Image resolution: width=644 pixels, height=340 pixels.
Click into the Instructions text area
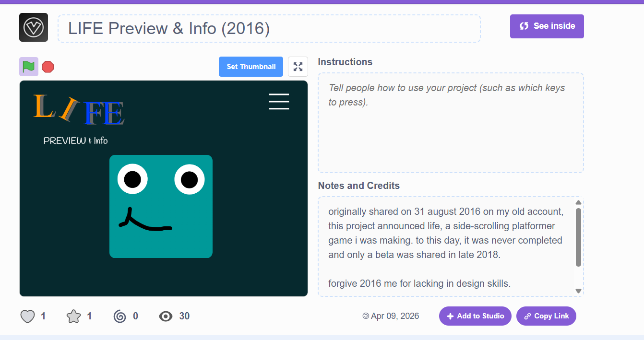[x=451, y=123]
